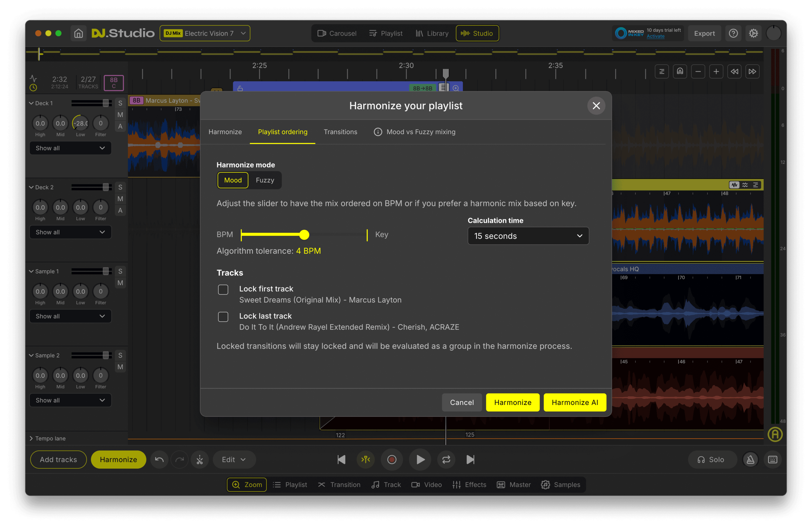The height and width of the screenshot is (526, 812).
Task: Enable Lock first track checkbox
Action: 223,290
